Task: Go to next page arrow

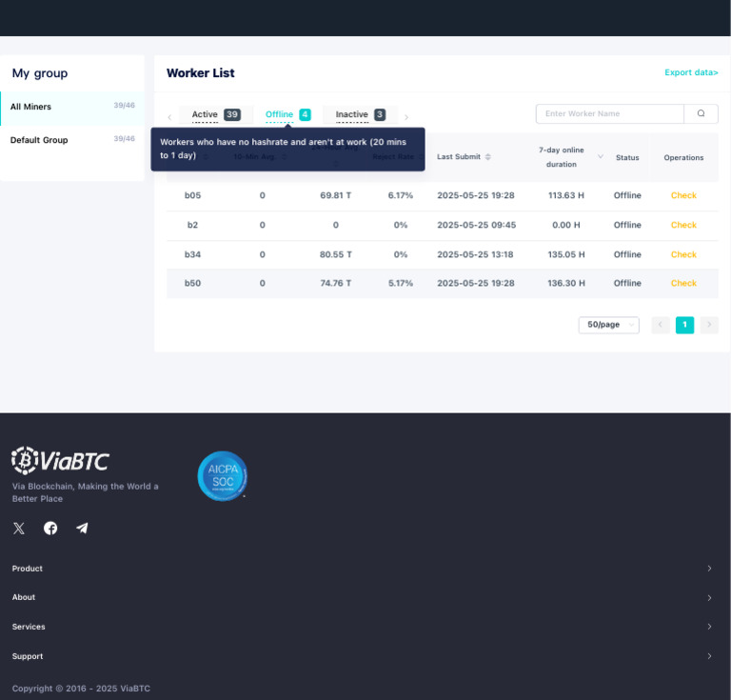Action: click(x=709, y=325)
